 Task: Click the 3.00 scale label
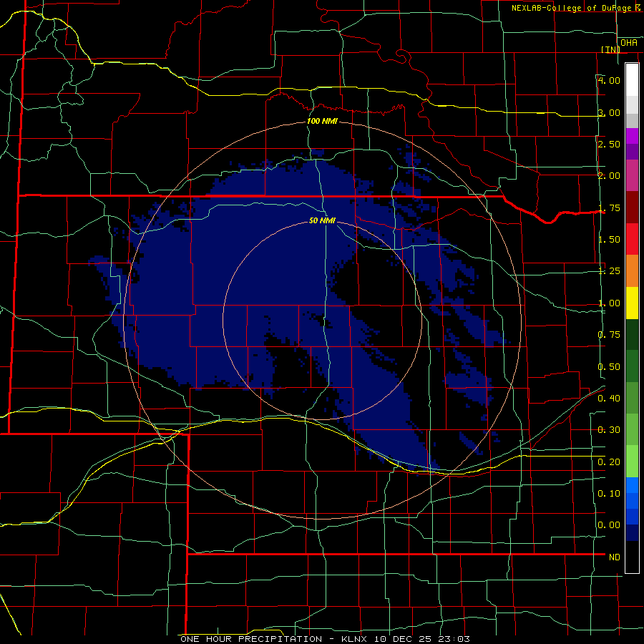(x=609, y=112)
